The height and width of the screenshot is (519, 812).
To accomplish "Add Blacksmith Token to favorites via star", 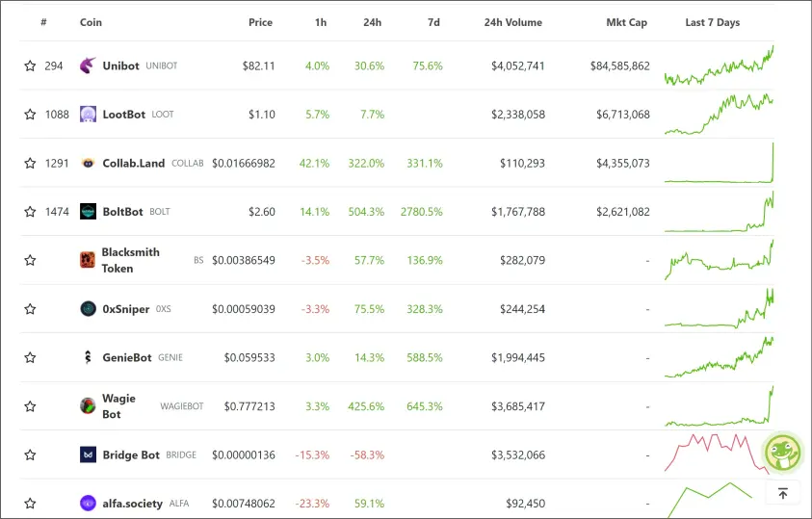I will click(30, 260).
